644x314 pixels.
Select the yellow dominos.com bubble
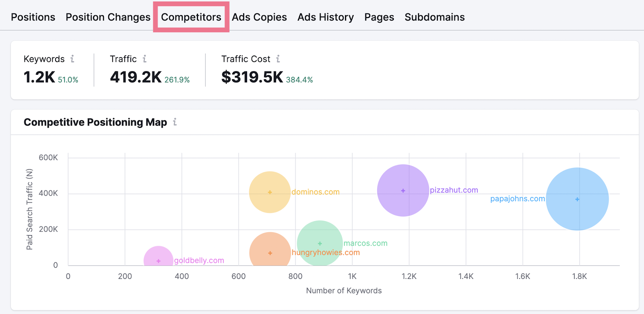[270, 192]
